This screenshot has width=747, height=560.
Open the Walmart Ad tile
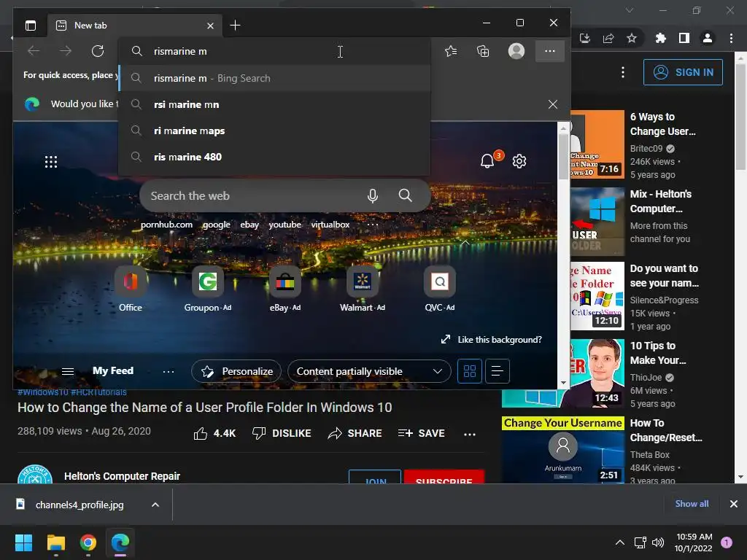362,289
